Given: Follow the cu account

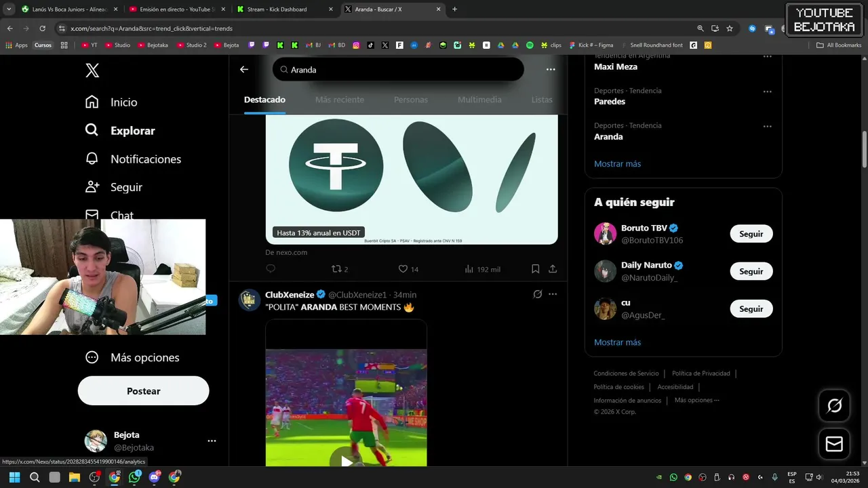Looking at the screenshot, I should click(x=751, y=308).
